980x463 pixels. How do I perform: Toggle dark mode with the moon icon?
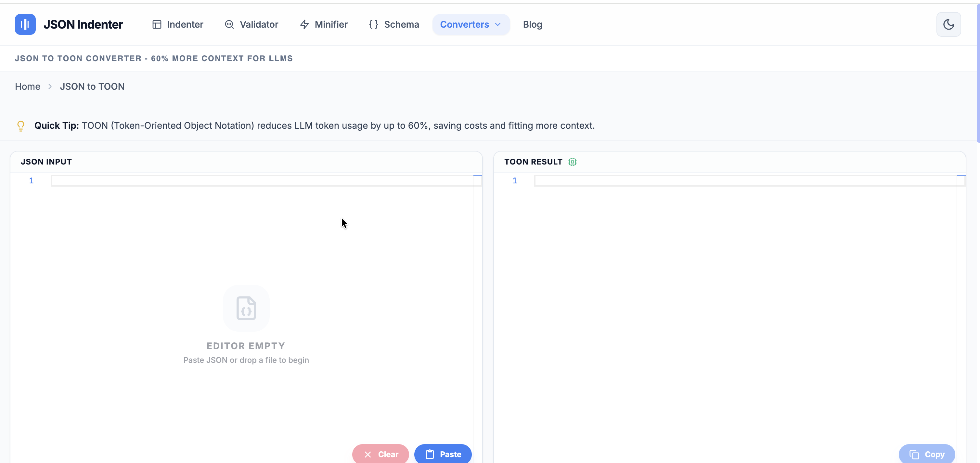[948, 24]
